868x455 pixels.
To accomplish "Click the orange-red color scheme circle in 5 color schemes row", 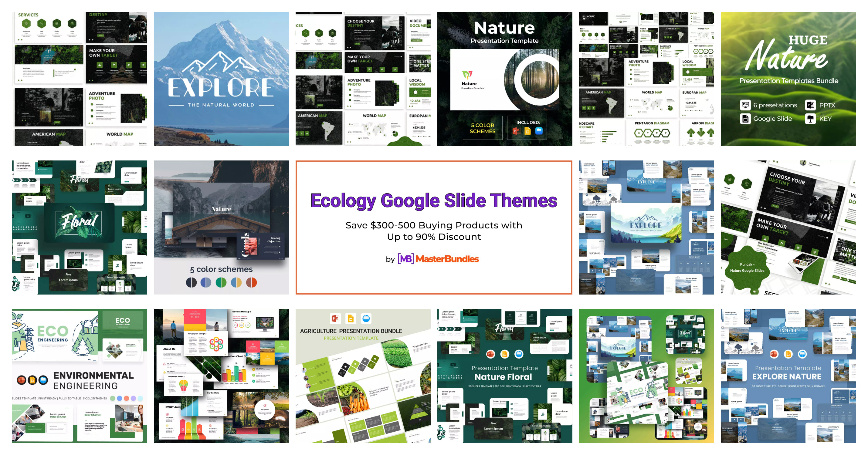I will [252, 283].
